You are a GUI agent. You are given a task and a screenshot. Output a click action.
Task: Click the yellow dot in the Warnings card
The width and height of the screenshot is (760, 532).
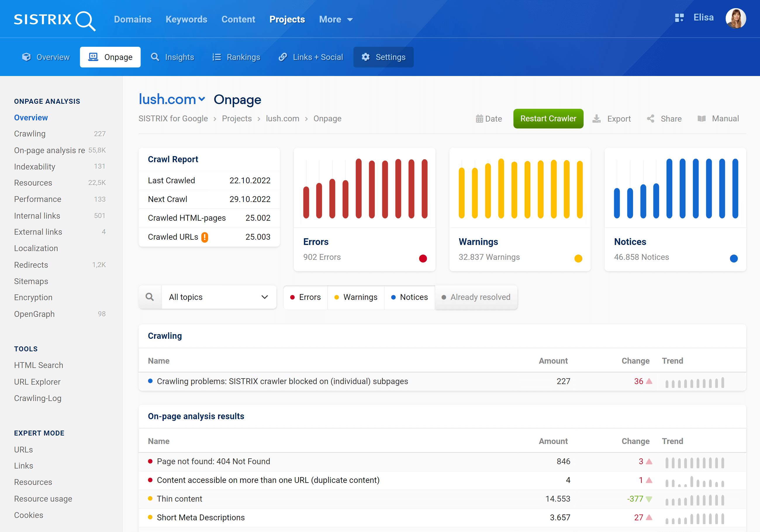point(578,258)
